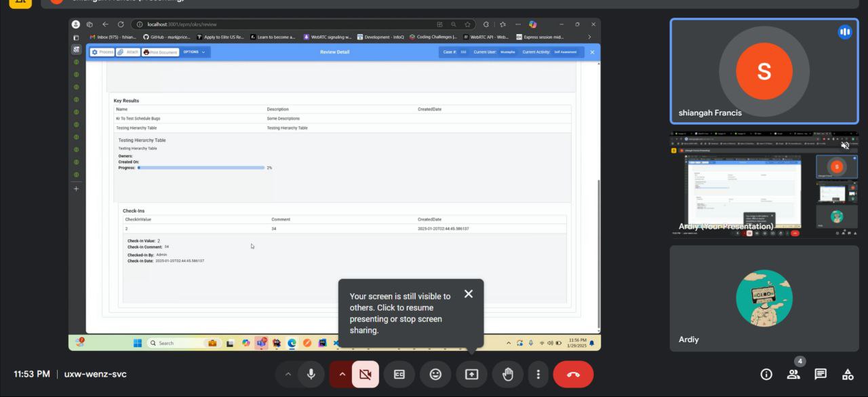This screenshot has width=868, height=397.
Task: Click Ardiy's avatar tile
Action: (764, 298)
